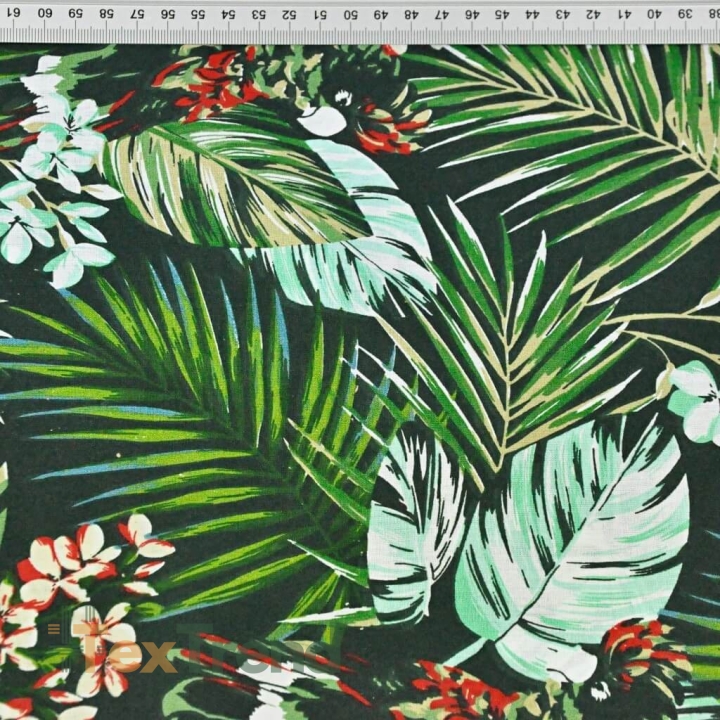The width and height of the screenshot is (720, 720).
Task: Select the number 46 on the ruler
Action: (x=472, y=14)
